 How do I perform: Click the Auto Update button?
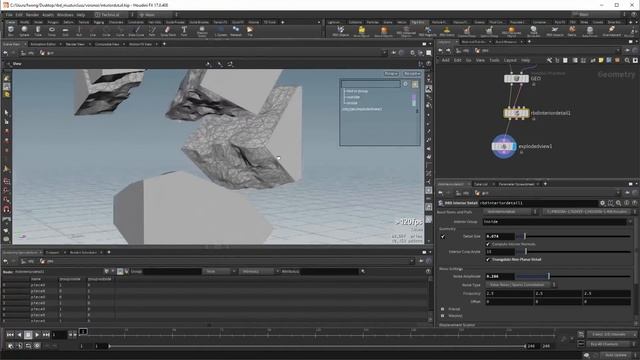(x=616, y=355)
